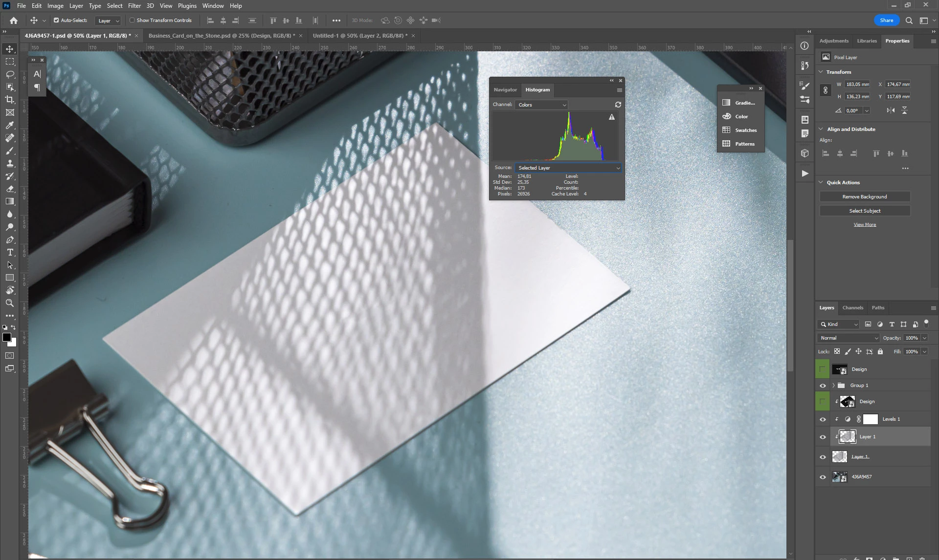Image resolution: width=939 pixels, height=560 pixels.
Task: Select the Horizontal Type tool
Action: click(x=10, y=253)
